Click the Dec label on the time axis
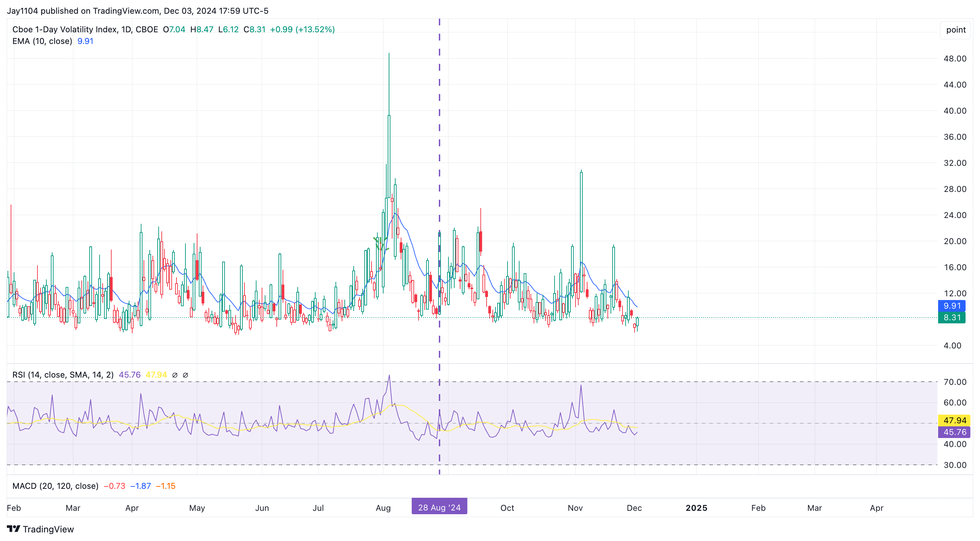The height and width of the screenshot is (541, 980). (x=634, y=508)
